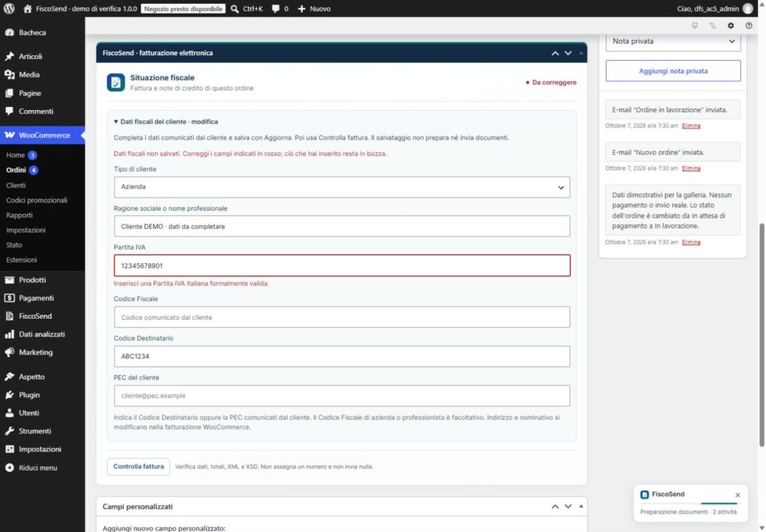Click the Commenti bubble icon in sidebar
The image size is (766, 532).
[9, 111]
